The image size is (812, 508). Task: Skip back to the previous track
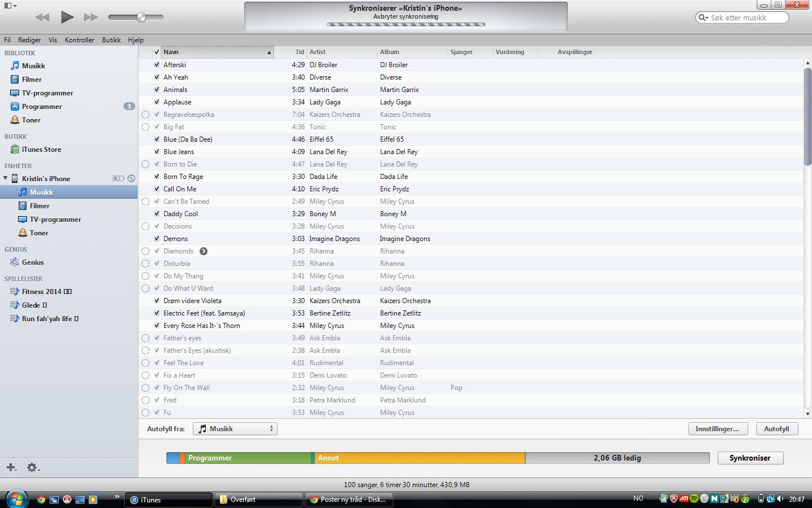[x=42, y=17]
